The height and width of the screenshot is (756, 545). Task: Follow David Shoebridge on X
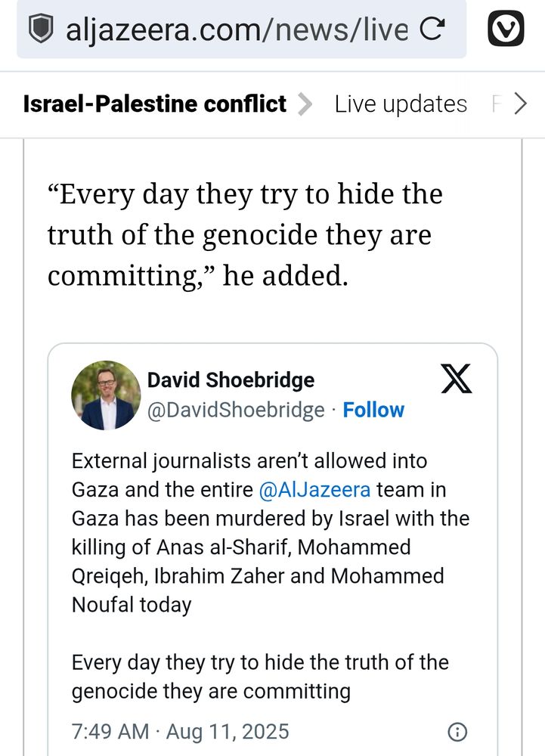373,410
